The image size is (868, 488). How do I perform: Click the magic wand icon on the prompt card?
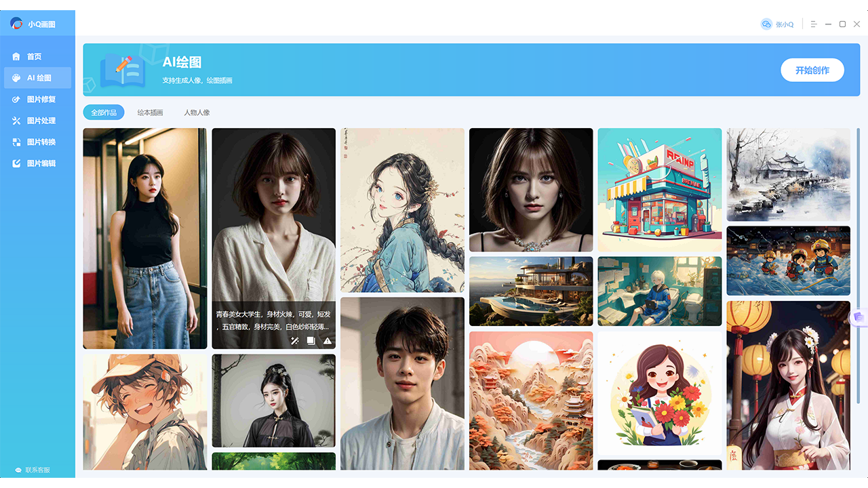(x=294, y=341)
